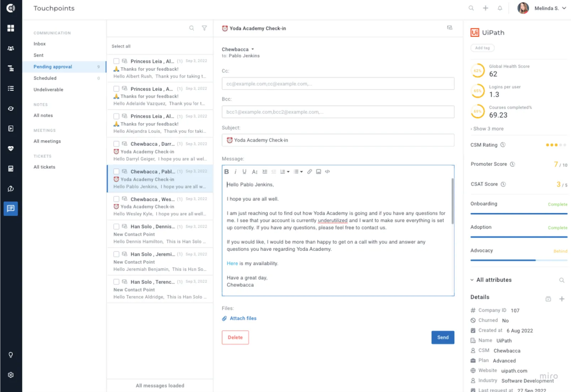Click the conversation icon beside Yoda Academy Check-in title

450,28
